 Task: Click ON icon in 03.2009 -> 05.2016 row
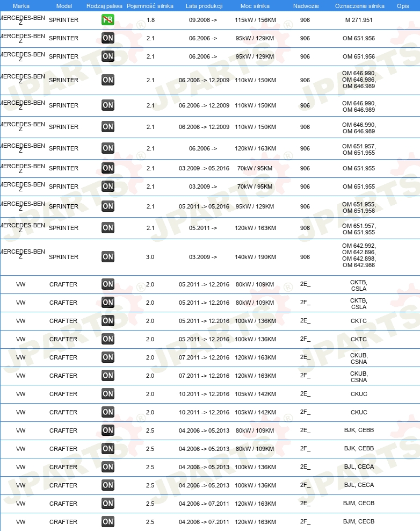tap(107, 168)
